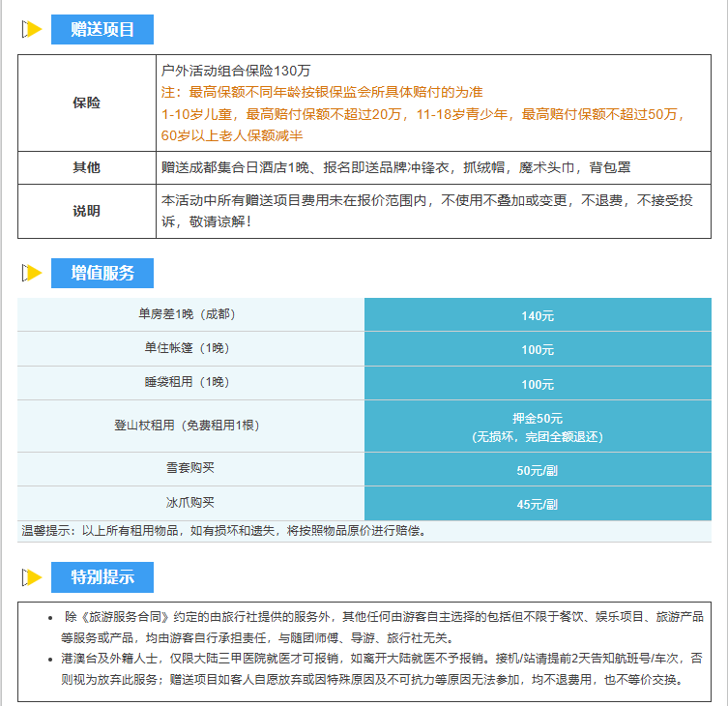Image resolution: width=728 pixels, height=706 pixels.
Task: Select the 特别提示 section header
Action: click(102, 577)
